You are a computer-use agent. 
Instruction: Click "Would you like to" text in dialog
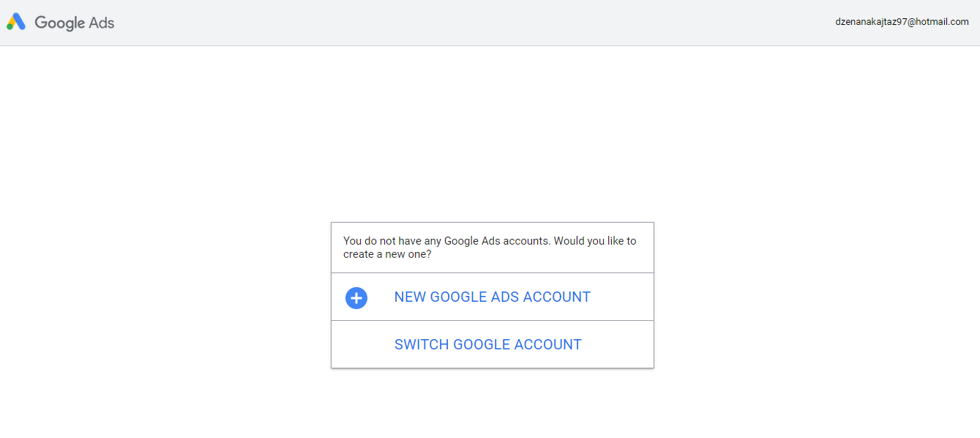coord(595,241)
